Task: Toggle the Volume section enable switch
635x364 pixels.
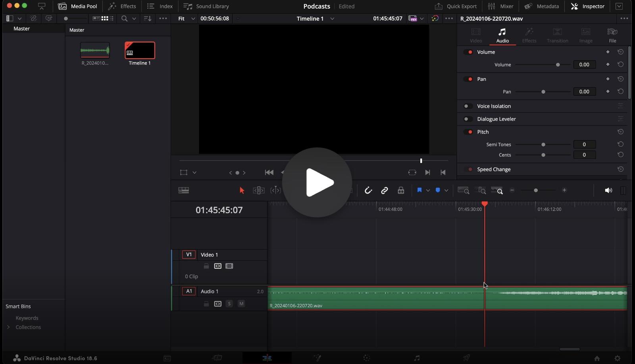Action: pyautogui.click(x=468, y=52)
